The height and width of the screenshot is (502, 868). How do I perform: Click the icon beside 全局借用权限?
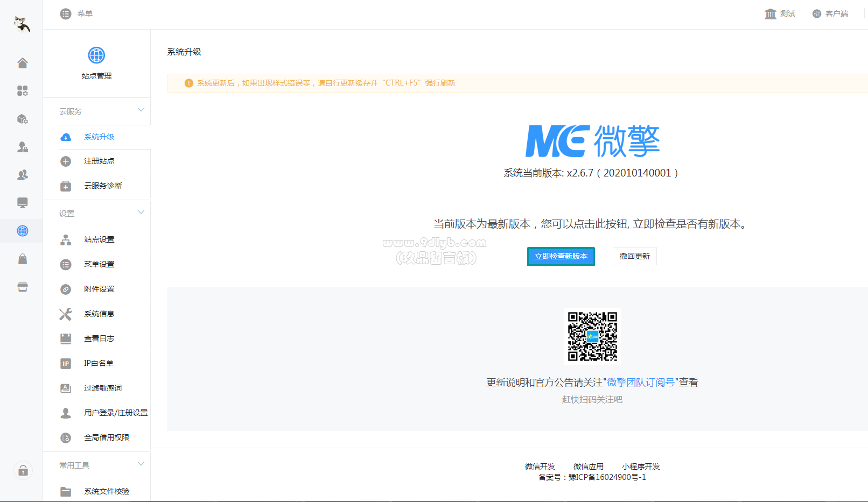coord(66,438)
